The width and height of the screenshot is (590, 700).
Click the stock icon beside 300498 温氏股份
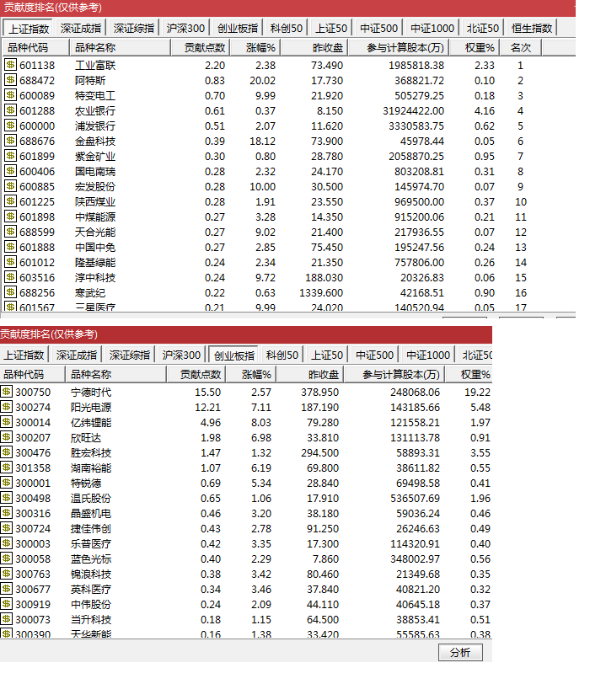click(x=6, y=498)
